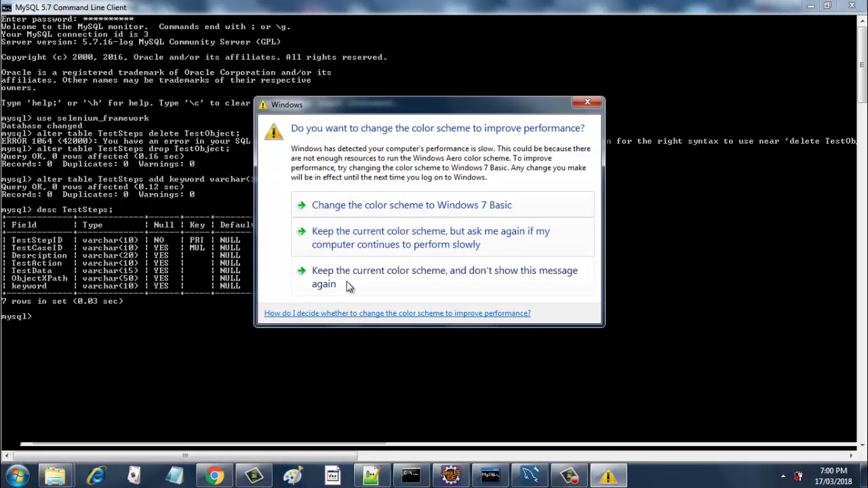Switch to the MySQL command line taskbar icon
The width and height of the screenshot is (868, 488).
(490, 476)
